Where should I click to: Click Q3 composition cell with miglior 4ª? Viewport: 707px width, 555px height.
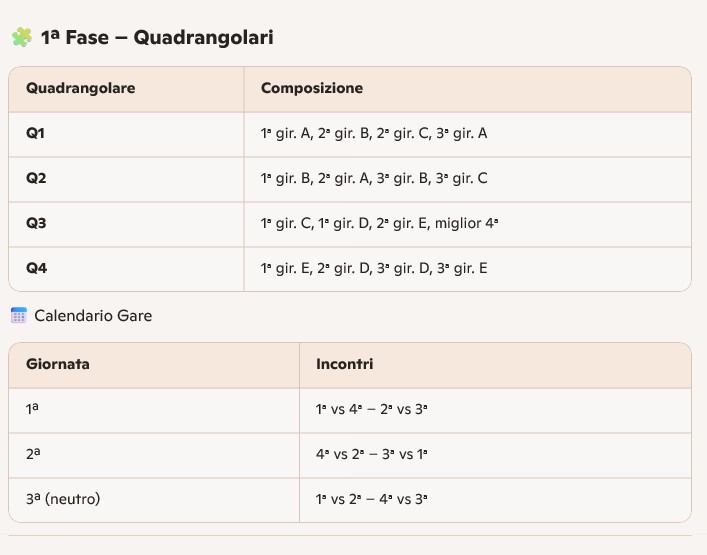click(x=380, y=223)
